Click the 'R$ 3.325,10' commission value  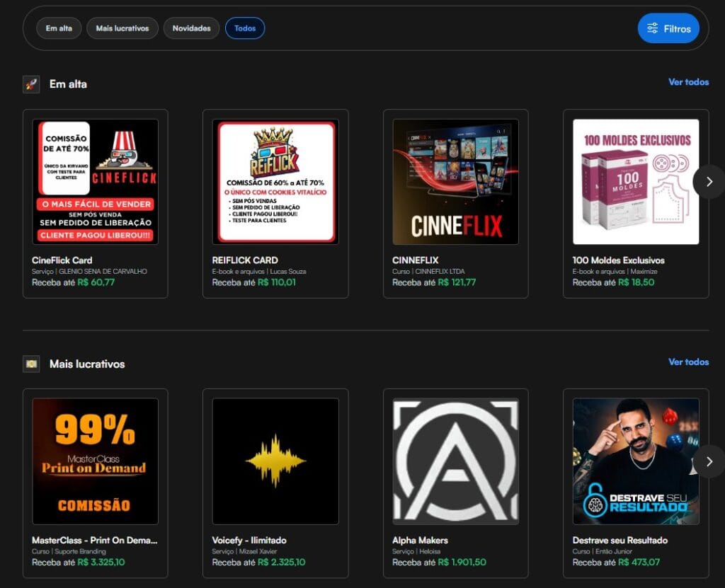coord(101,562)
